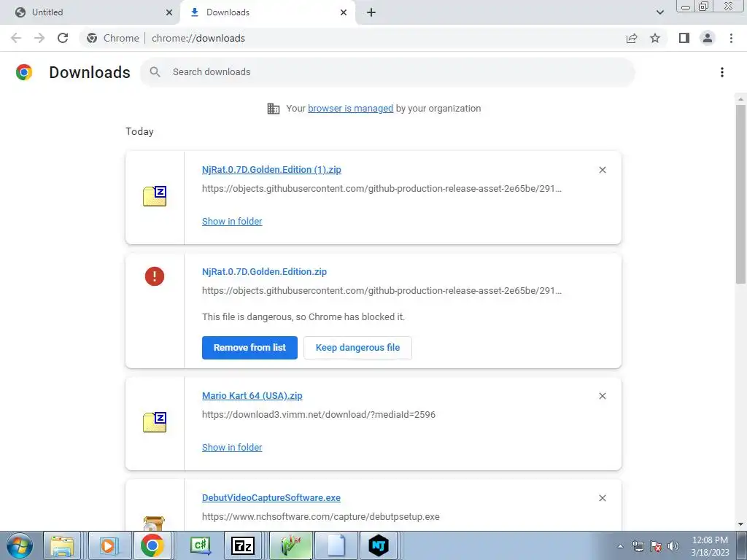Open 7-Zip from the taskbar
This screenshot has height=560, width=747.
[x=242, y=546]
